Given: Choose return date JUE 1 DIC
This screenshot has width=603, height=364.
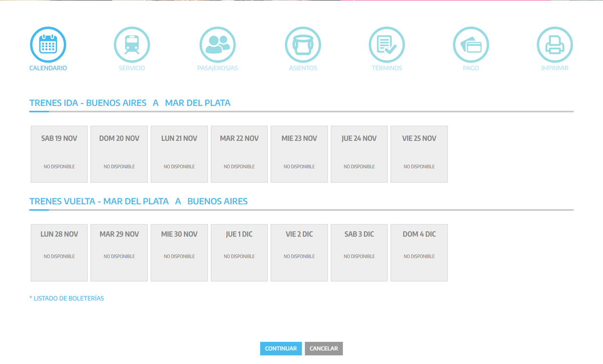Looking at the screenshot, I should click(x=239, y=253).
